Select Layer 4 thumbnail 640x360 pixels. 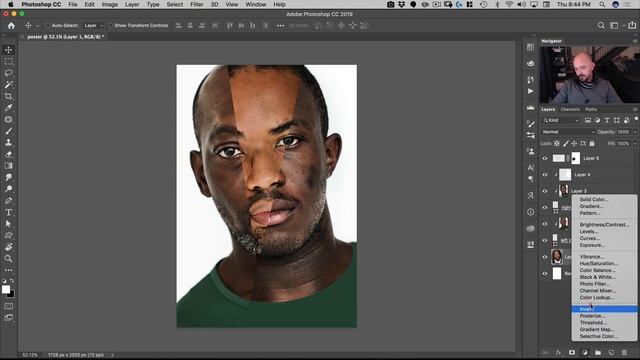pos(564,175)
